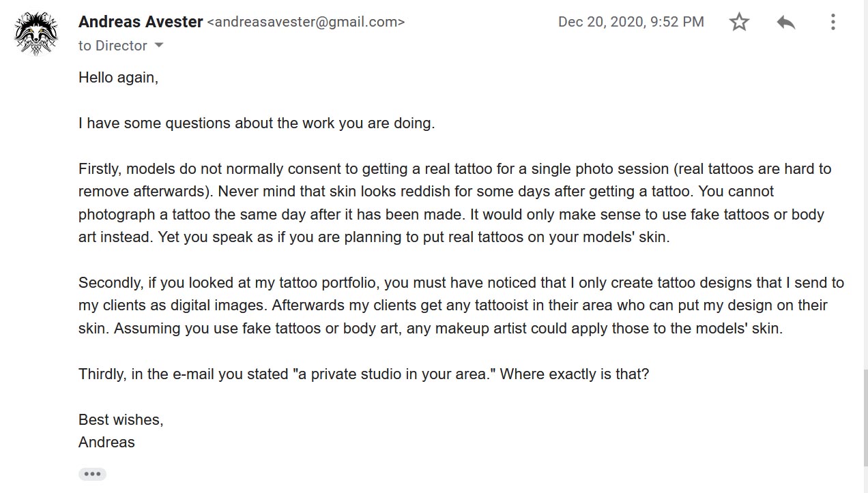Click the andreasavester@gmail.com address
868x493 pixels.
click(x=306, y=22)
